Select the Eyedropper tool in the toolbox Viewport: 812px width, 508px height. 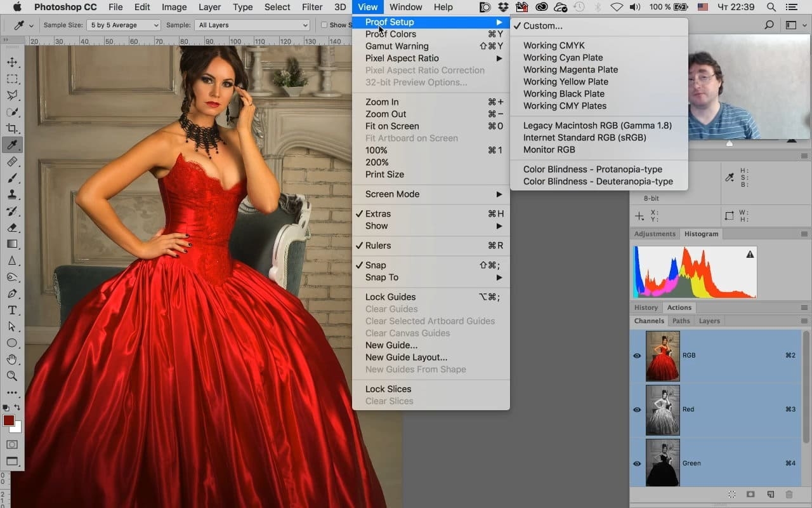(x=12, y=145)
